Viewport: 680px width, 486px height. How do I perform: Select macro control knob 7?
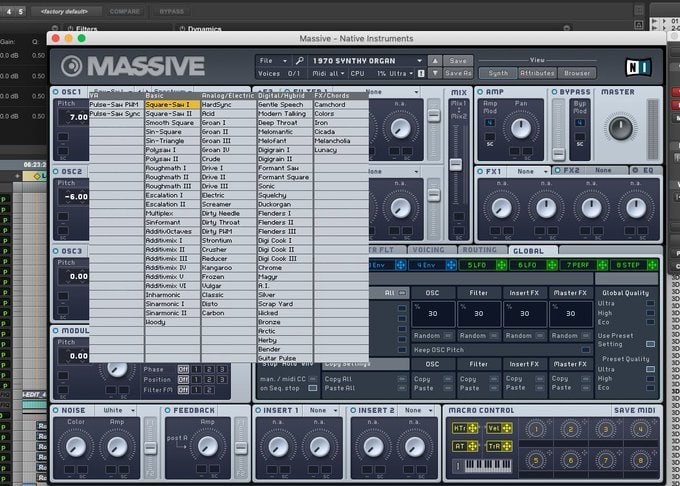coord(605,460)
